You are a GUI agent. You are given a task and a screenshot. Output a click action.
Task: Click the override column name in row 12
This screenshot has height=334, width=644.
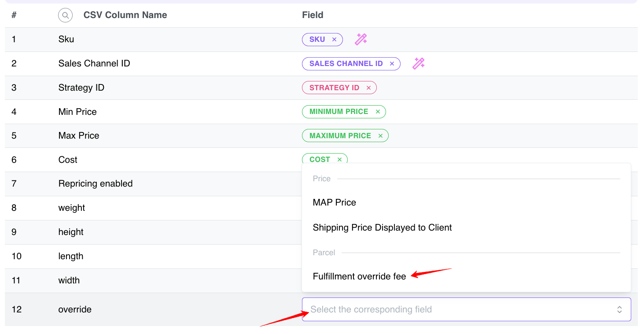pyautogui.click(x=75, y=309)
